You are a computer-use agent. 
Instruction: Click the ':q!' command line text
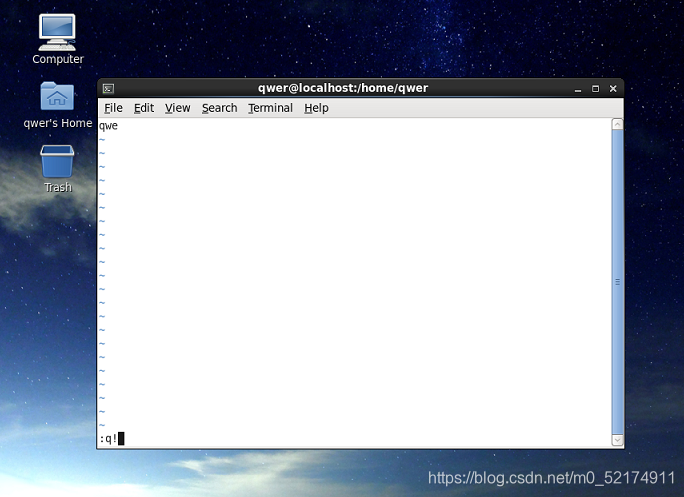[x=109, y=439]
